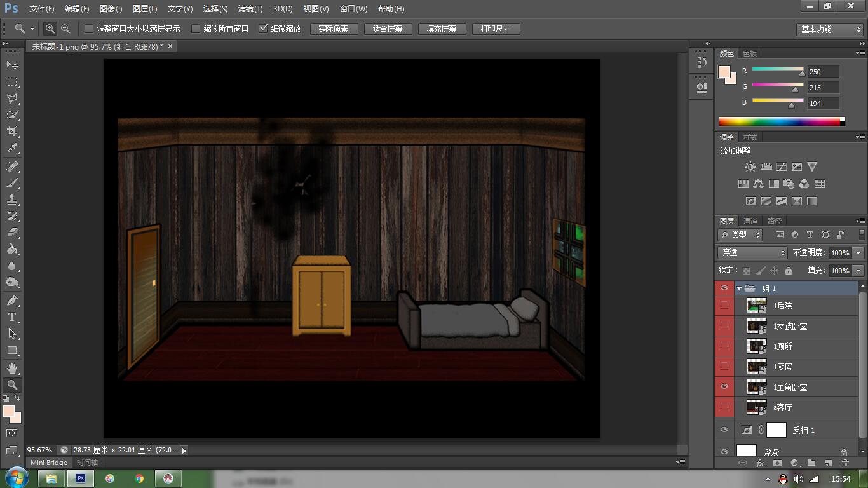The width and height of the screenshot is (868, 488).
Task: Show the 1后院 layer
Action: coord(724,306)
